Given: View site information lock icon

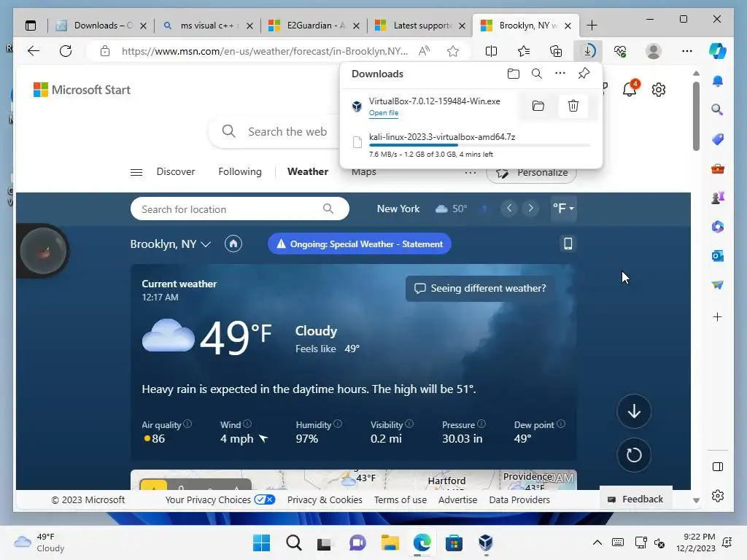Looking at the screenshot, I should point(105,51).
